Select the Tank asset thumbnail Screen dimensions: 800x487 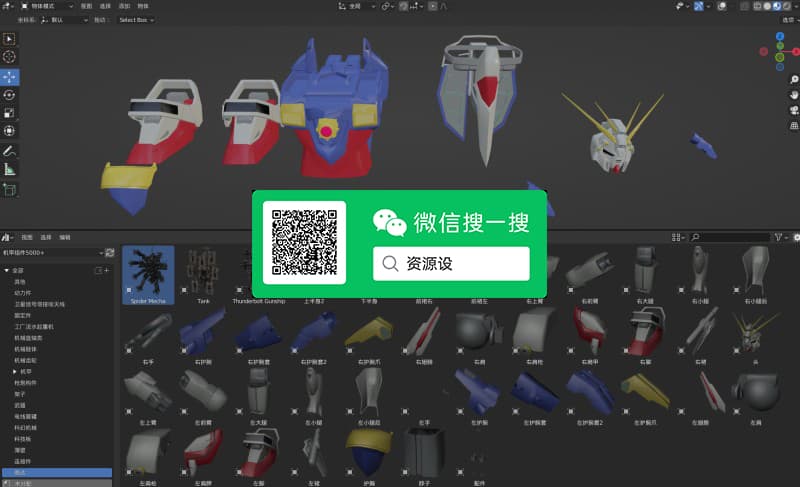(203, 275)
